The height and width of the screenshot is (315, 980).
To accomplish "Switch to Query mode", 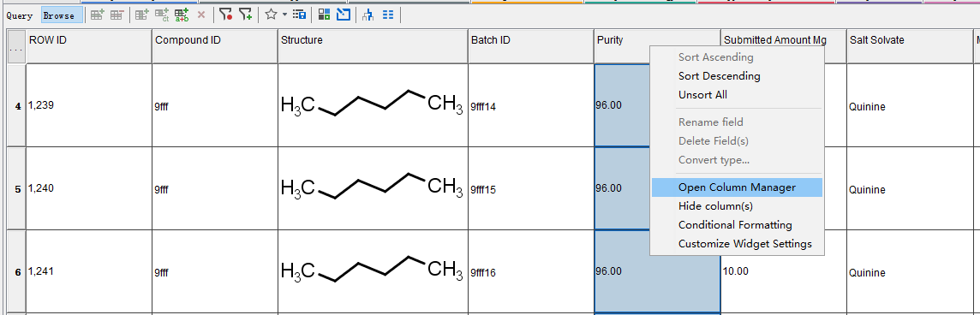I will click(20, 15).
